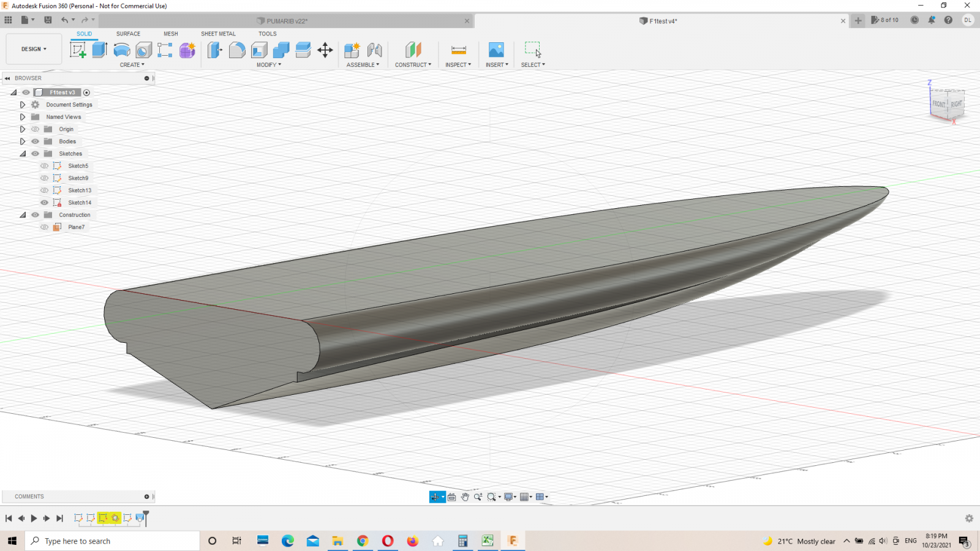
Task: Select the Combine tool
Action: [x=281, y=50]
